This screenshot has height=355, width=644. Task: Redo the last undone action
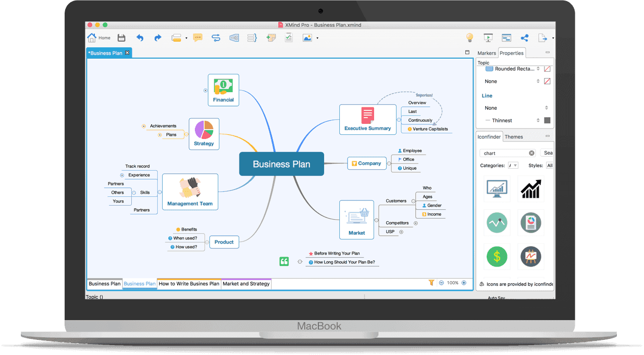tap(157, 37)
